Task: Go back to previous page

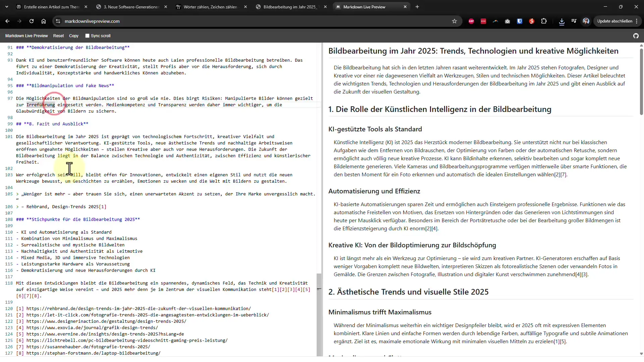Action: (7, 21)
